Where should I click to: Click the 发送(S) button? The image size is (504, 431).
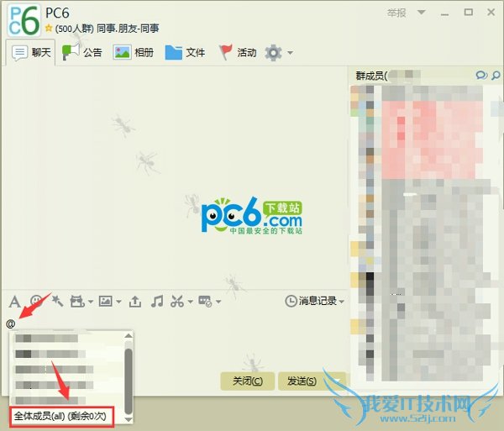point(302,381)
